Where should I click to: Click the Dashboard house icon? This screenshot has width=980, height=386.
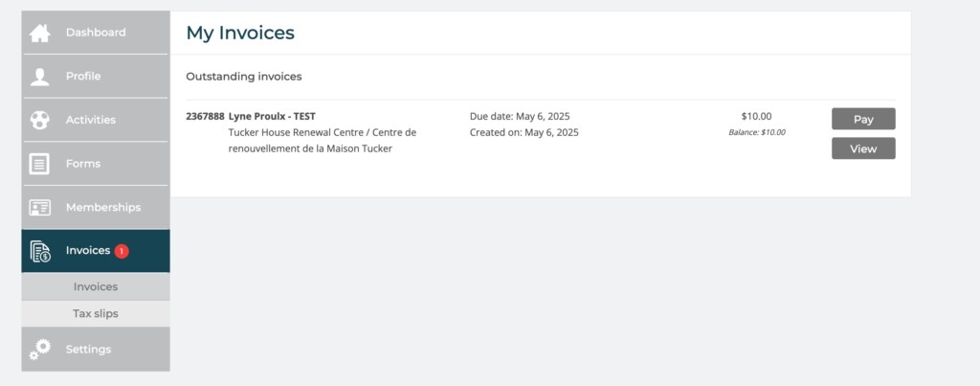(40, 34)
